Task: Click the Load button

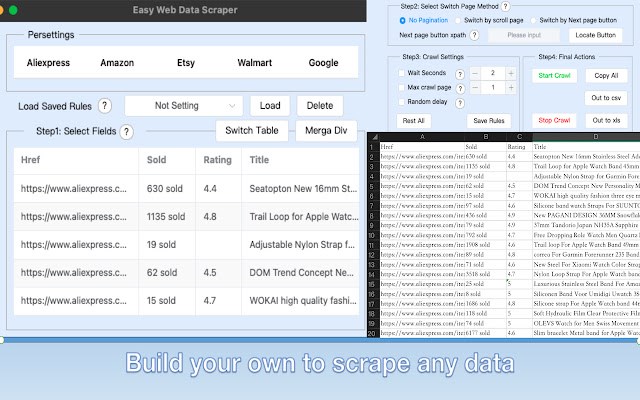Action: pyautogui.click(x=270, y=106)
